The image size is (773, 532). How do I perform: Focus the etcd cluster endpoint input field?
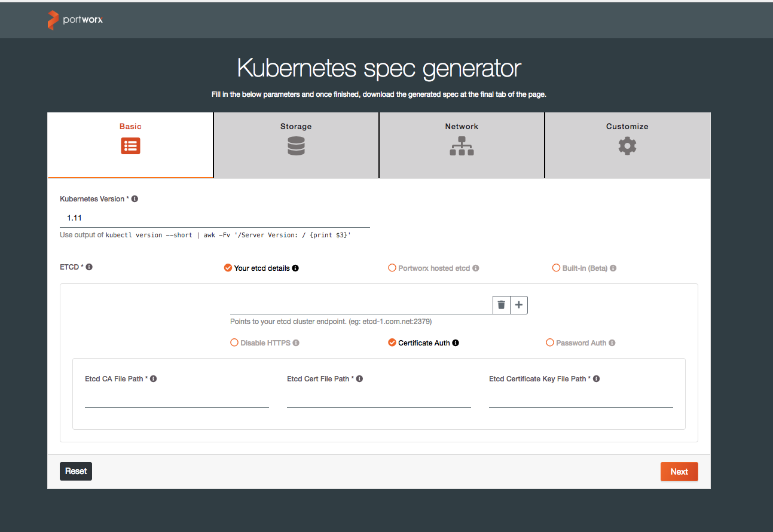(361, 305)
